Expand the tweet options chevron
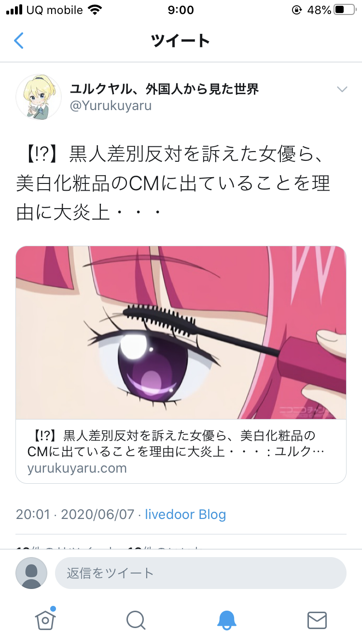 342,89
